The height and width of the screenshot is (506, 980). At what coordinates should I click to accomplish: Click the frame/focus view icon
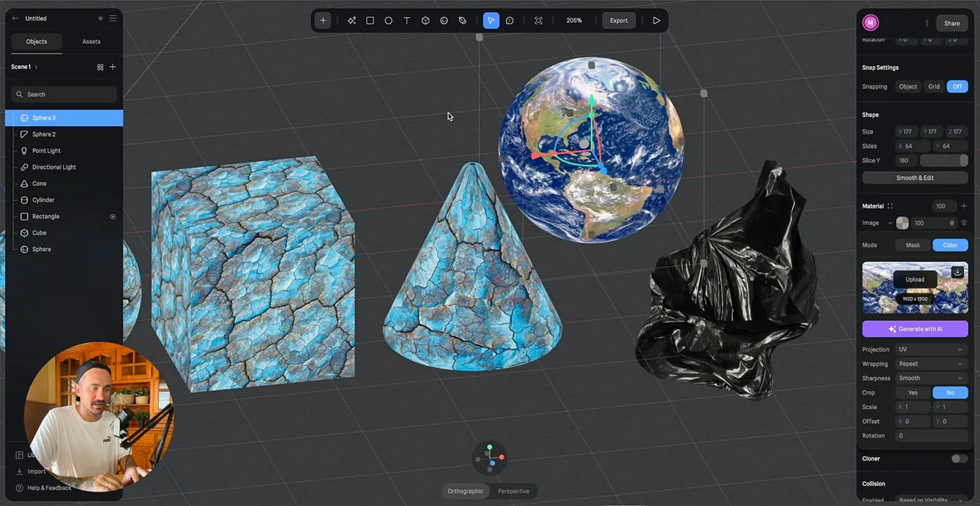click(x=538, y=20)
